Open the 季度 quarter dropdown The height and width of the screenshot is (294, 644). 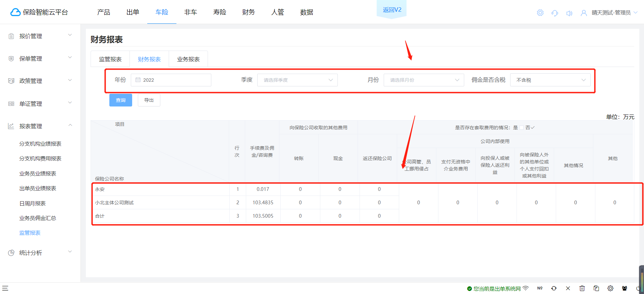coord(297,80)
